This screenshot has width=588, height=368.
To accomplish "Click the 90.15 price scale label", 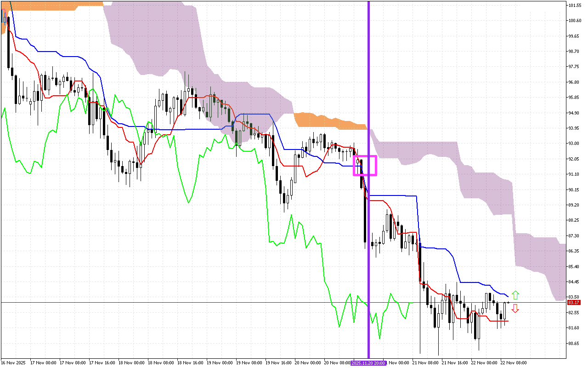I will (x=574, y=190).
